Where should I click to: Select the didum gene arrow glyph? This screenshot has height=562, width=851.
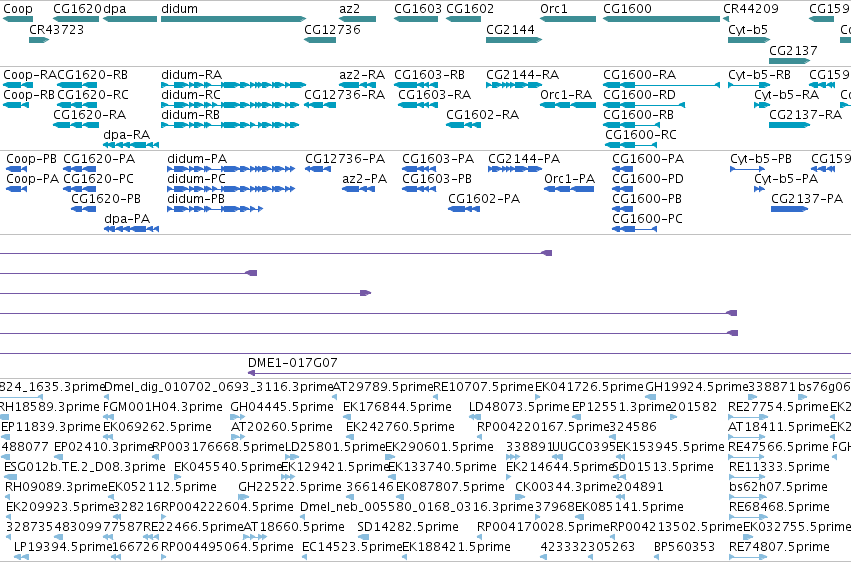pyautogui.click(x=233, y=19)
